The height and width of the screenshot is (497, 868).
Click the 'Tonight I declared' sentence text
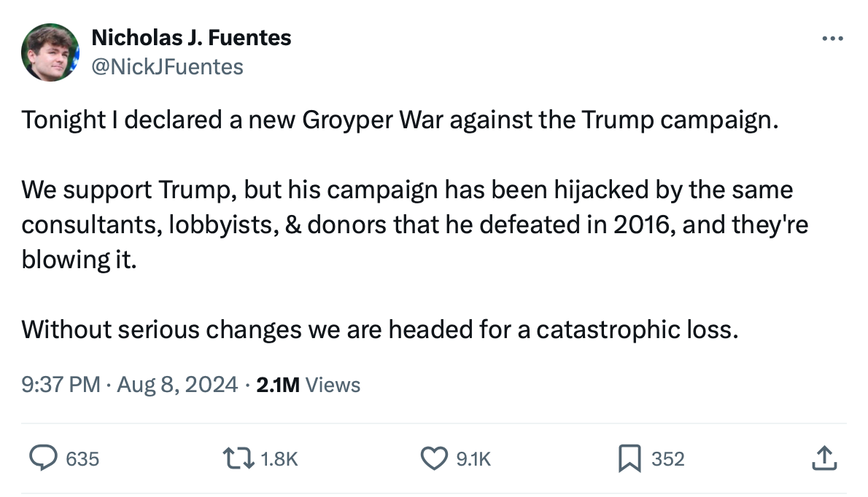[x=396, y=120]
